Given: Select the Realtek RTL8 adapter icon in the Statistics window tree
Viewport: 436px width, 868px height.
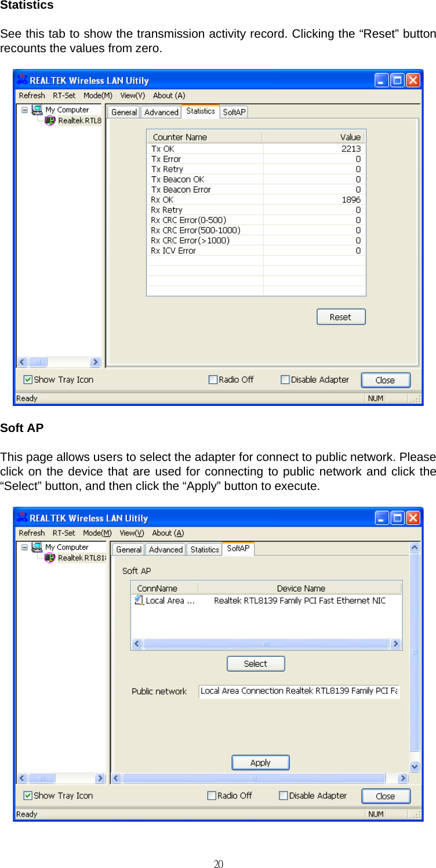Looking at the screenshot, I should tap(50, 121).
